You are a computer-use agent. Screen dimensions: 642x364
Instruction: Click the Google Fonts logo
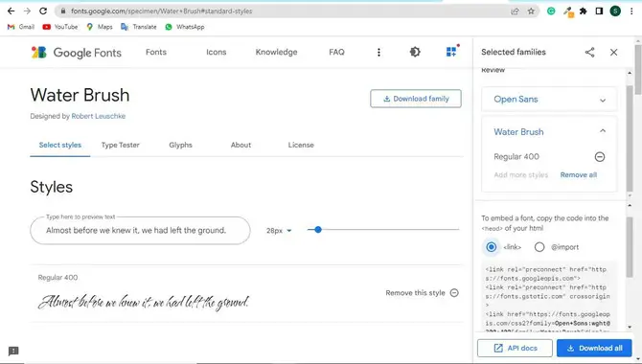point(77,53)
